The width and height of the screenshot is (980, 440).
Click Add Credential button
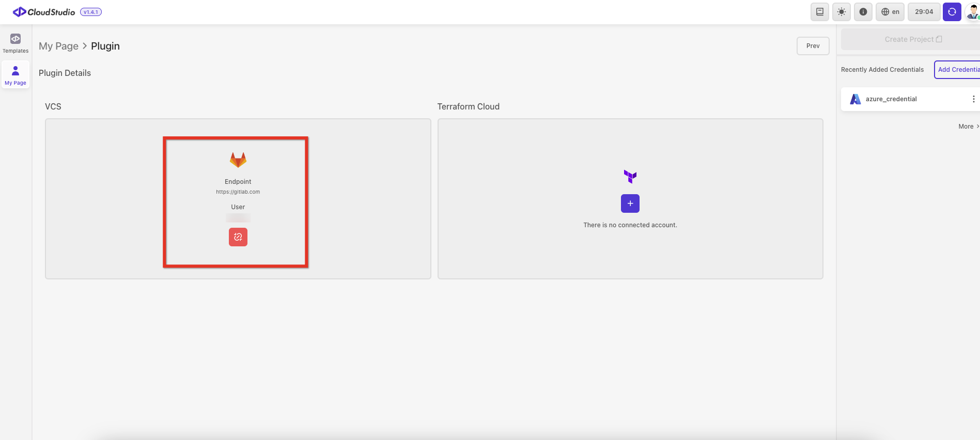[x=958, y=70]
